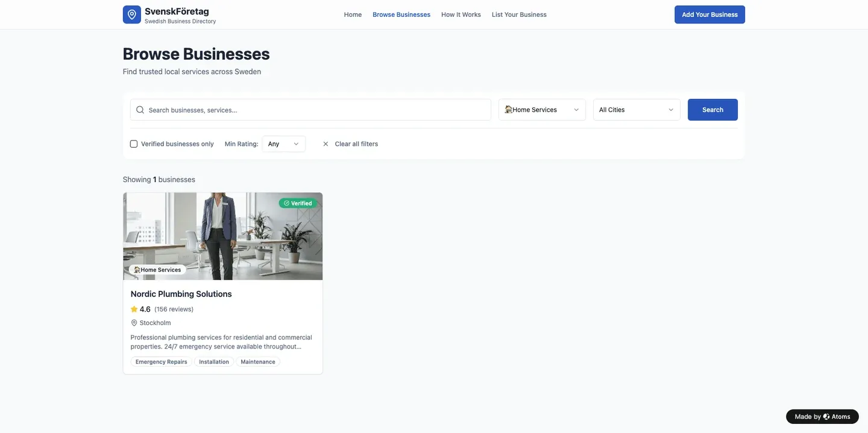Open the Min Rating Any dropdown
The image size is (868, 433).
point(283,144)
